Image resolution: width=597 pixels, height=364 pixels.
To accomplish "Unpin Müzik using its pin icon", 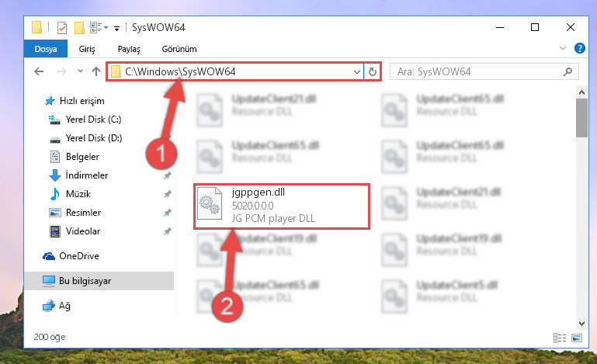I will (x=167, y=194).
